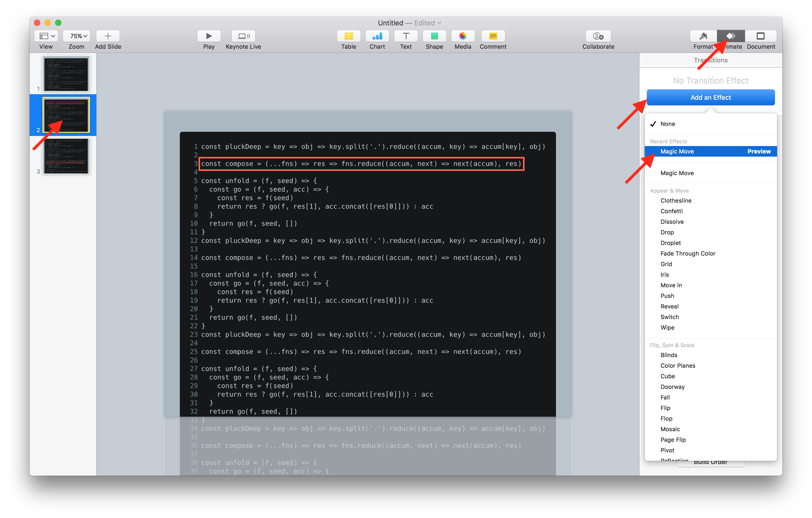Choose the highlighted Magic Move effect

pyautogui.click(x=677, y=151)
